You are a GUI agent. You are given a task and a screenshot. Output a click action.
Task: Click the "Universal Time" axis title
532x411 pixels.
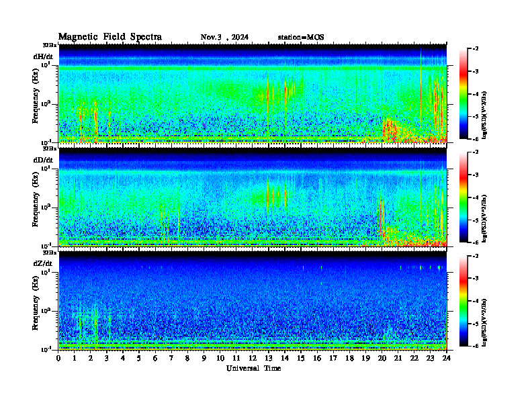253,368
